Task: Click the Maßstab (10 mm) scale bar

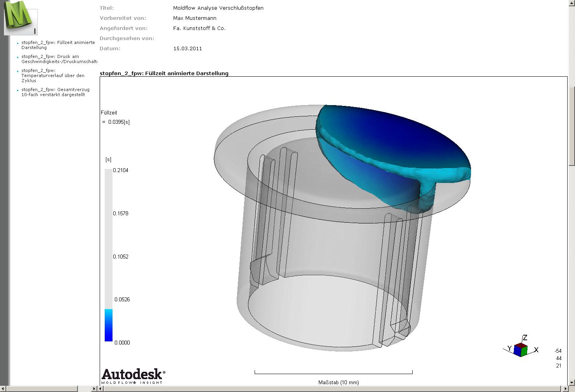Action: [334, 373]
